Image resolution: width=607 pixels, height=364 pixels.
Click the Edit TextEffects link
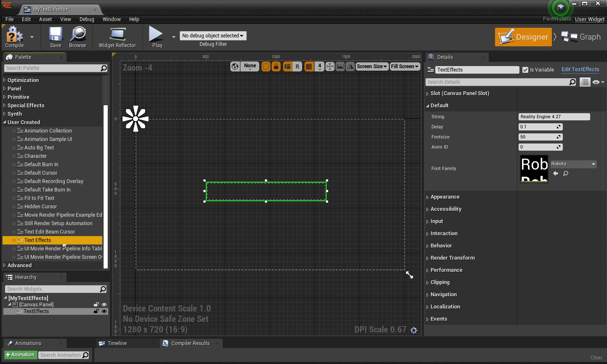point(580,69)
